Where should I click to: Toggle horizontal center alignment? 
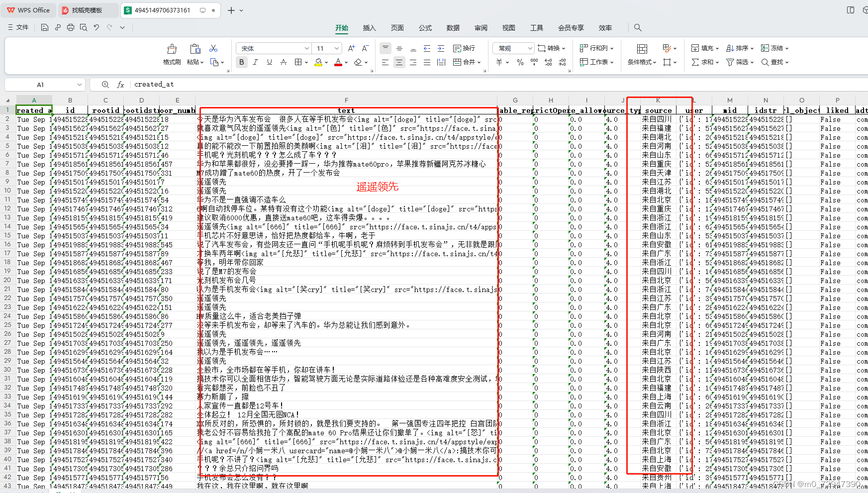coord(399,62)
